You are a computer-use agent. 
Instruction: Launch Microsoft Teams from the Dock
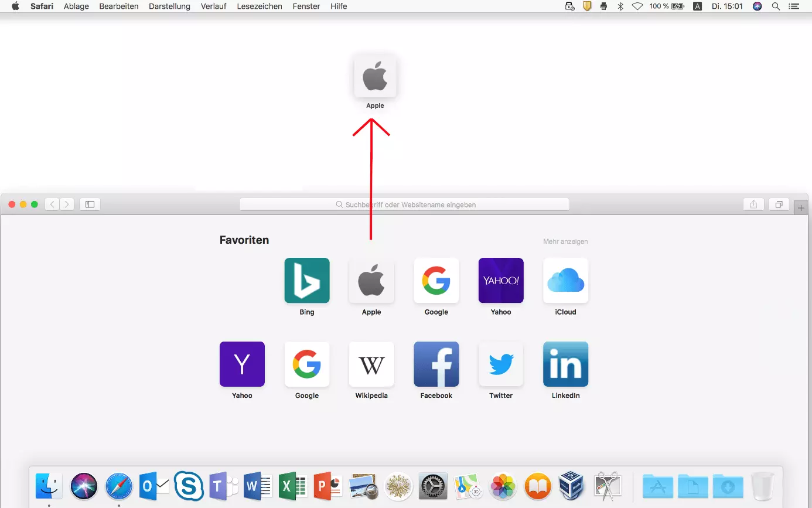click(223, 486)
